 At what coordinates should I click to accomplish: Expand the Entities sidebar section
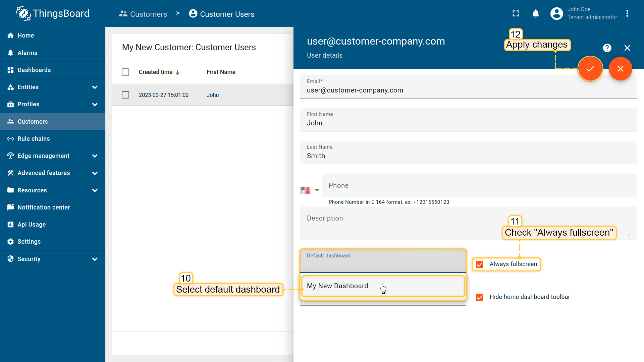pos(95,87)
